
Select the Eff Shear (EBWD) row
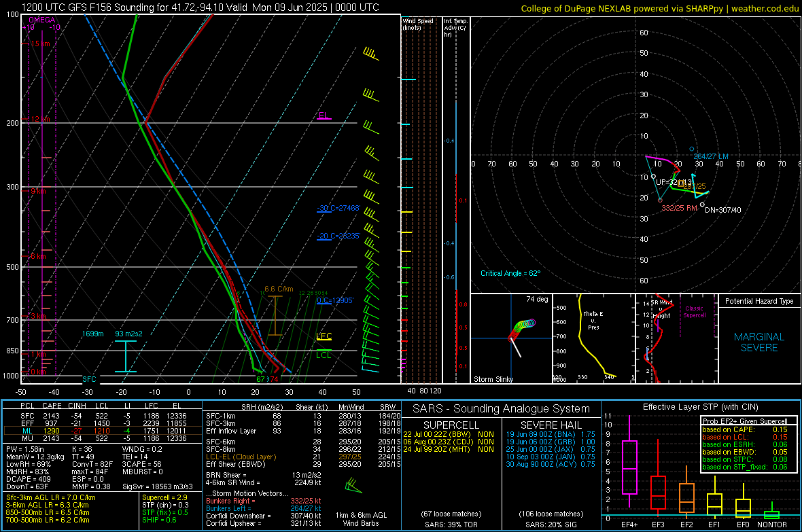[x=303, y=465]
